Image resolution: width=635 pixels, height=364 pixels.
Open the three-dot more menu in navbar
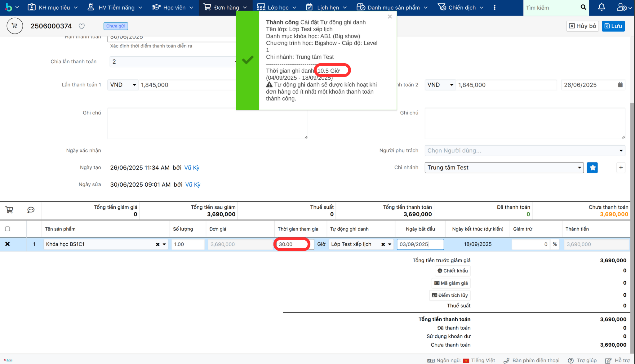click(x=495, y=7)
